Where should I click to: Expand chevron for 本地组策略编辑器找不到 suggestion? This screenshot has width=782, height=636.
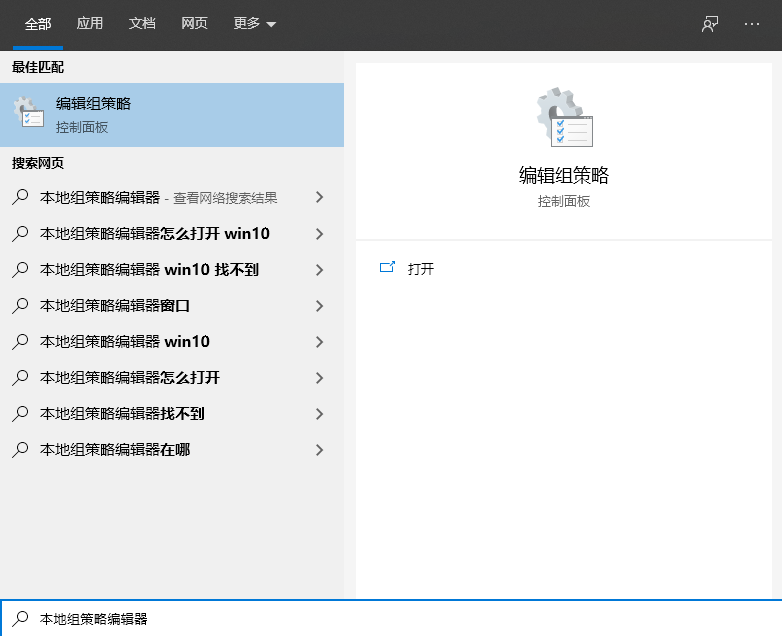(x=319, y=414)
